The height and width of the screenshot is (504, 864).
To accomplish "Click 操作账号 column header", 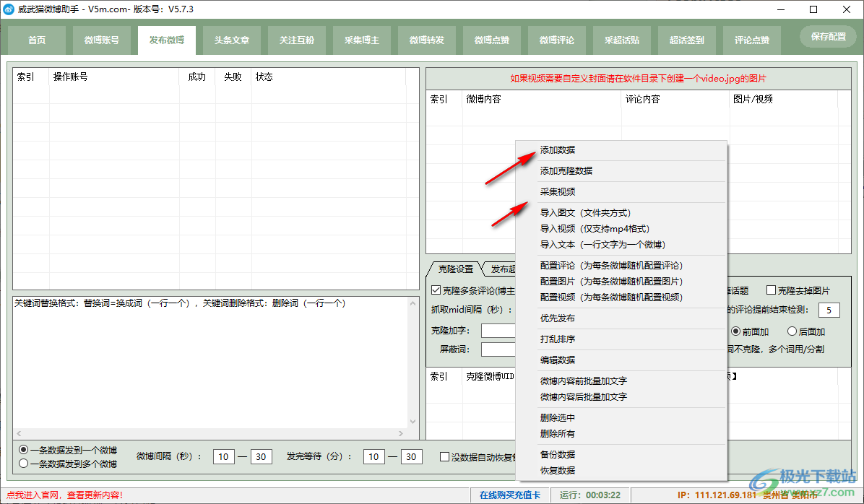I will (x=114, y=77).
